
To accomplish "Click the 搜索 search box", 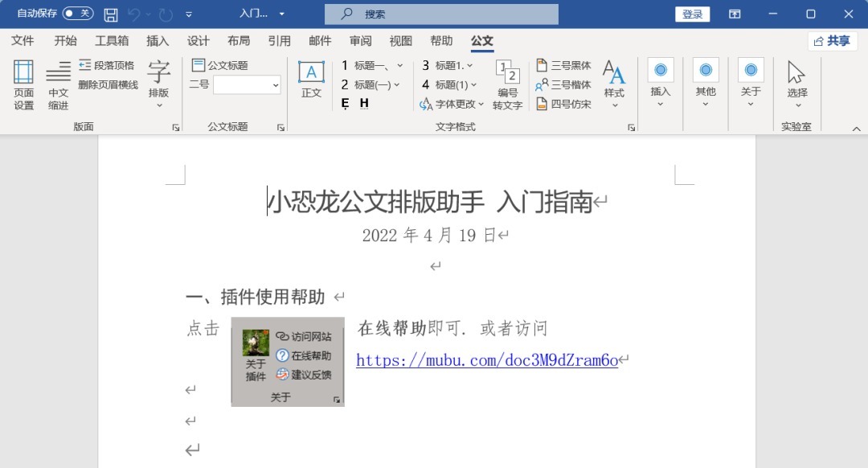I will 441,14.
